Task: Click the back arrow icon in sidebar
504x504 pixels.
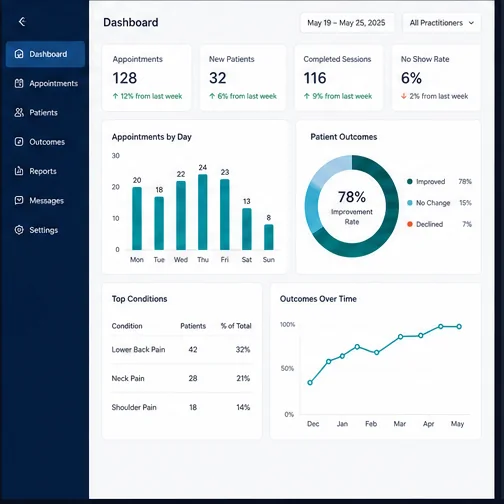Action: click(22, 22)
